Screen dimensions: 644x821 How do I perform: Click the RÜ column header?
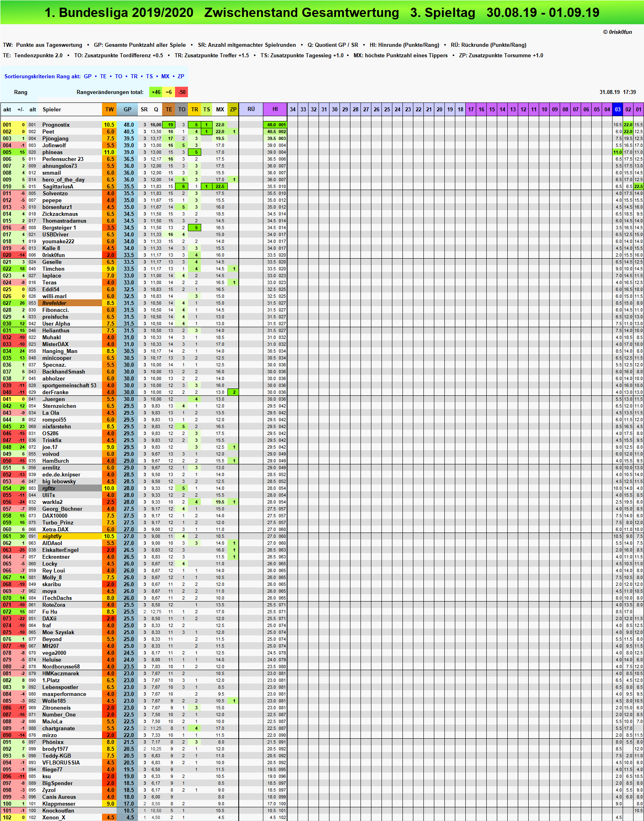point(251,109)
